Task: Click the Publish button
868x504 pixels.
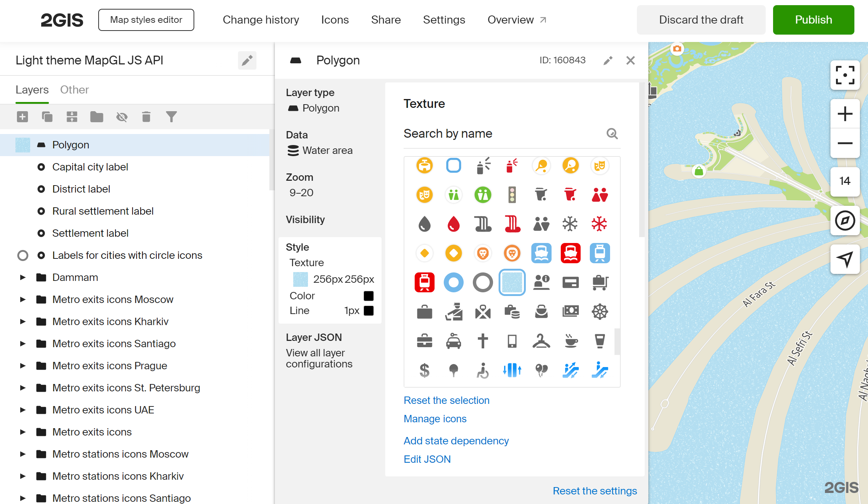Action: [813, 20]
